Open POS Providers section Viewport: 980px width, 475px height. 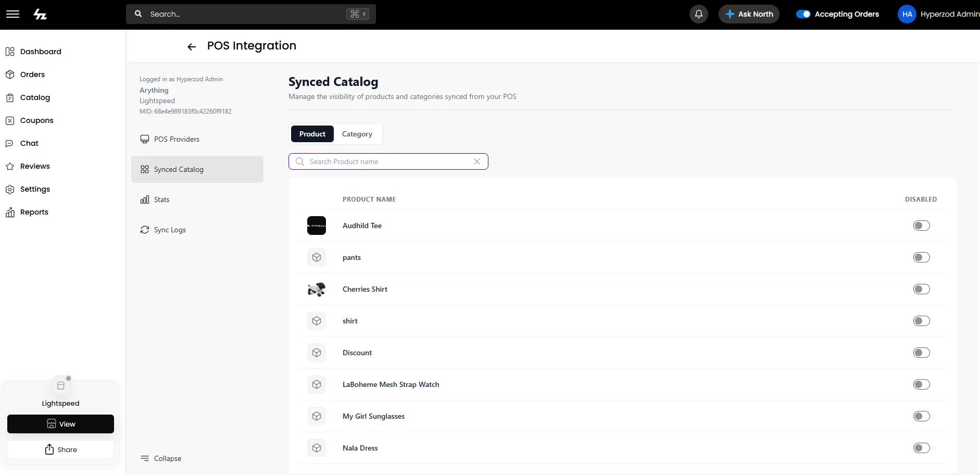click(197, 139)
